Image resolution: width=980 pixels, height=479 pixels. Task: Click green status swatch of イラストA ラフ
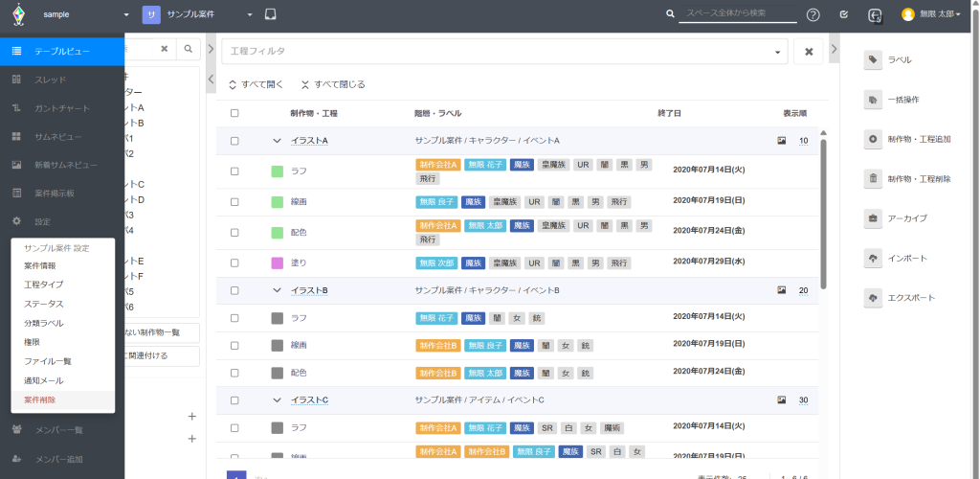(278, 171)
